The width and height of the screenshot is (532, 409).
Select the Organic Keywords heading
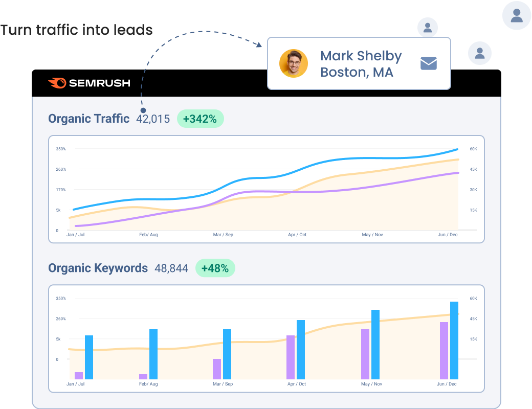point(98,268)
